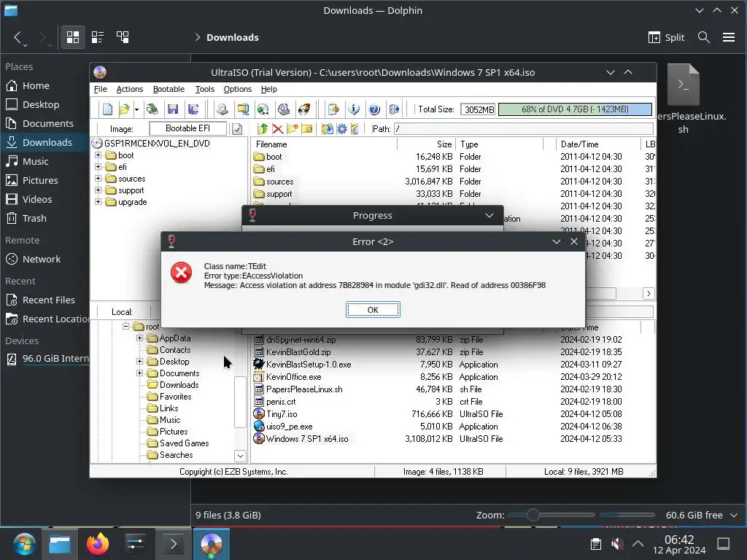
Task: Click the blue question mark Help icon
Action: (374, 109)
